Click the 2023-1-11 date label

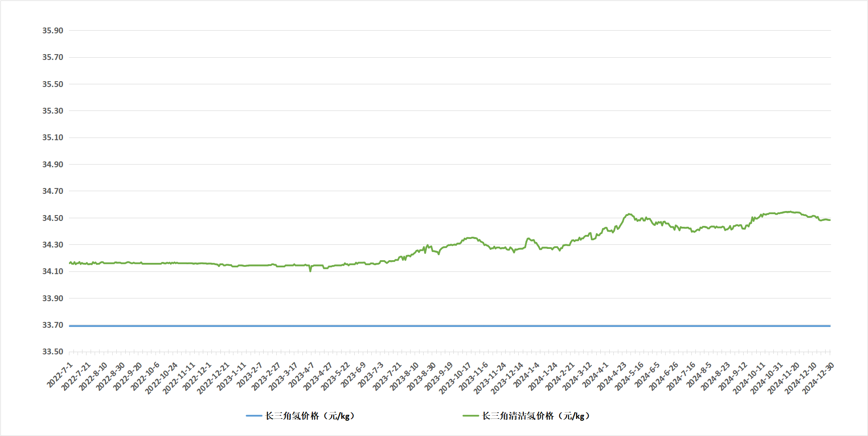pos(232,376)
